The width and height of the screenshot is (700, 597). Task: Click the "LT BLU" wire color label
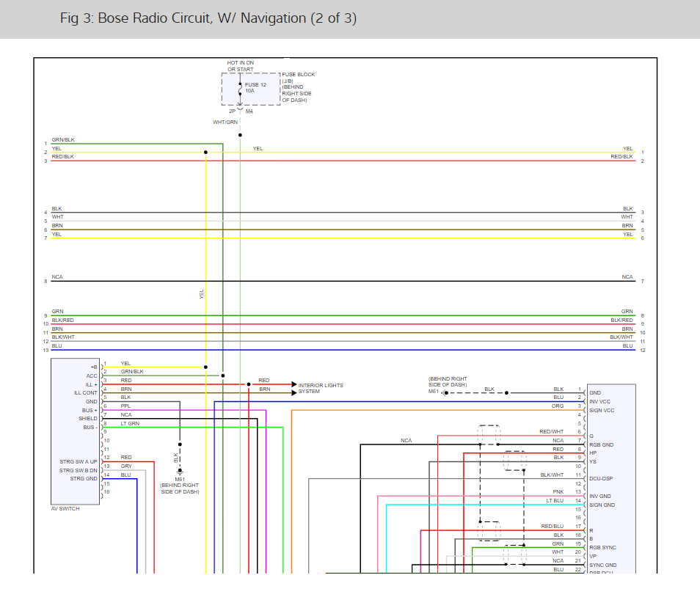(555, 501)
